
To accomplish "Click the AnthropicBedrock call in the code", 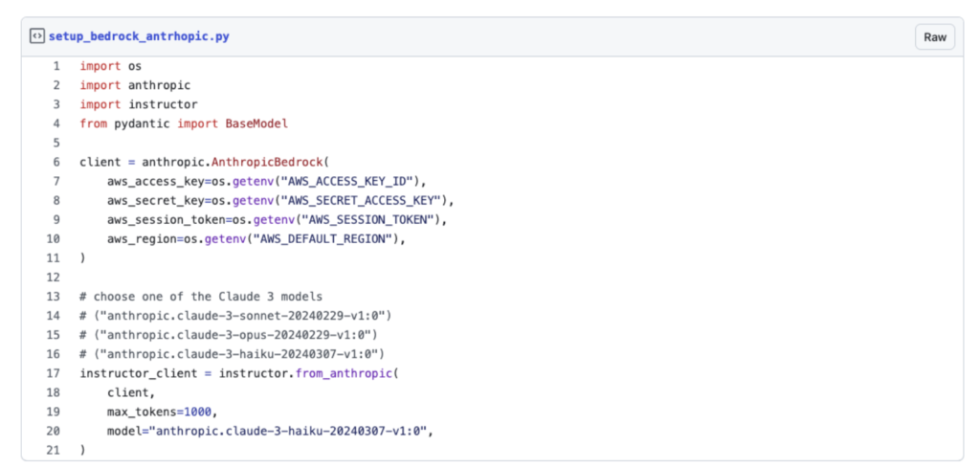I will pos(267,162).
